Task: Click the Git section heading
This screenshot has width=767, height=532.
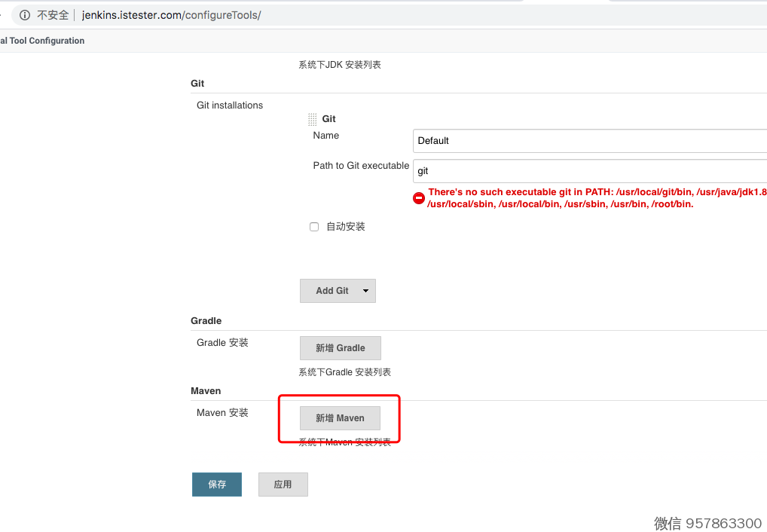Action: [197, 84]
